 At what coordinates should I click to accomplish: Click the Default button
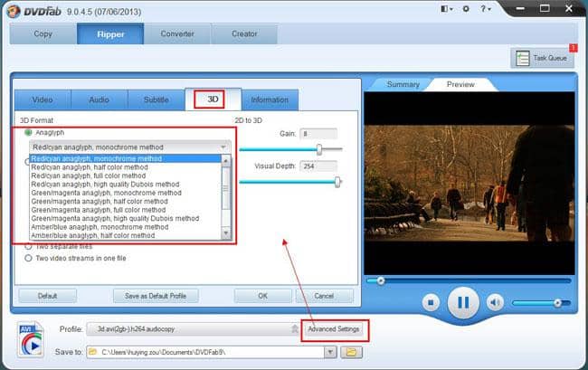pos(47,296)
